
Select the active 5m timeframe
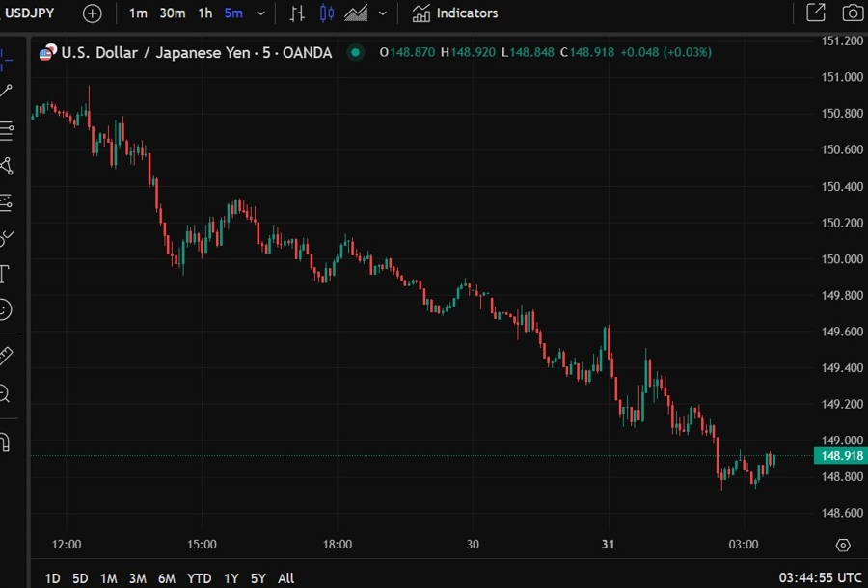click(233, 13)
